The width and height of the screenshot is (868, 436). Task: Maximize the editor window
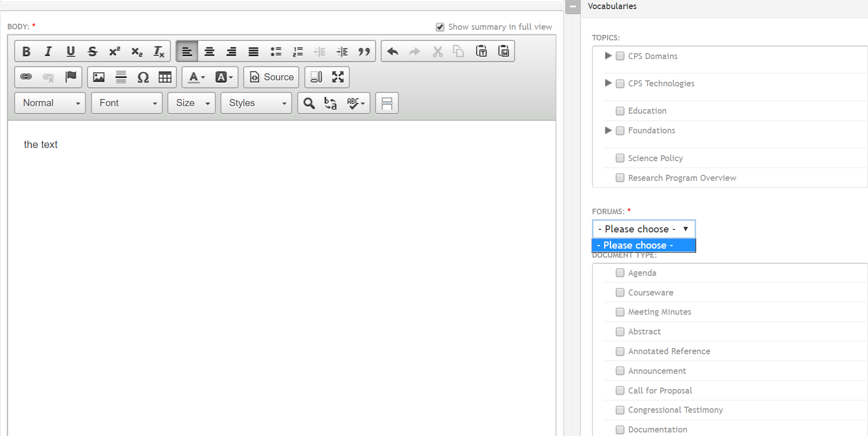(x=338, y=77)
